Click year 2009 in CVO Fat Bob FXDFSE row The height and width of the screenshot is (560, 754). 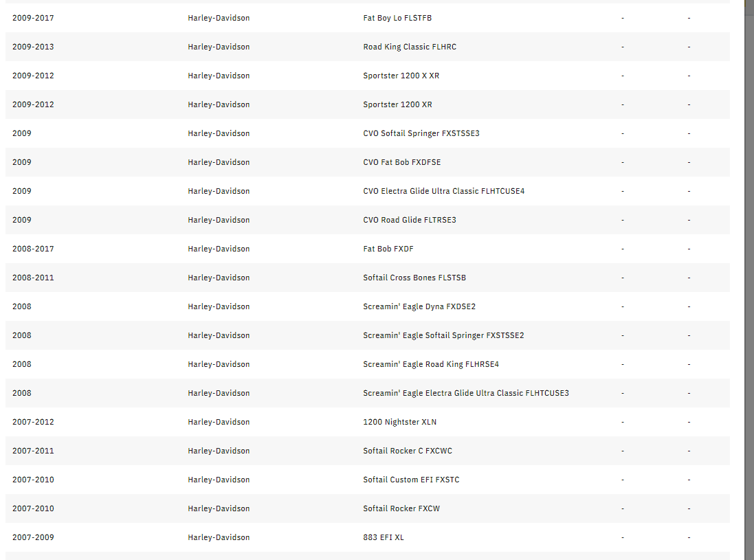coord(21,162)
